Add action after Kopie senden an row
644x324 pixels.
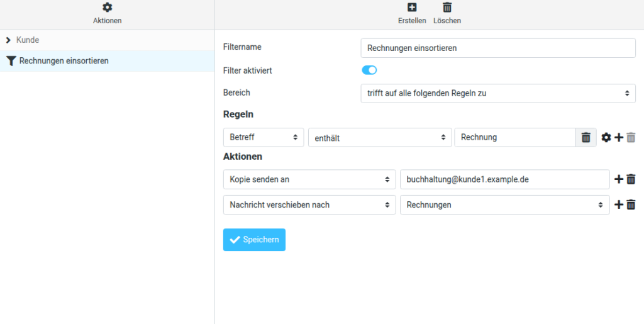pyautogui.click(x=619, y=179)
